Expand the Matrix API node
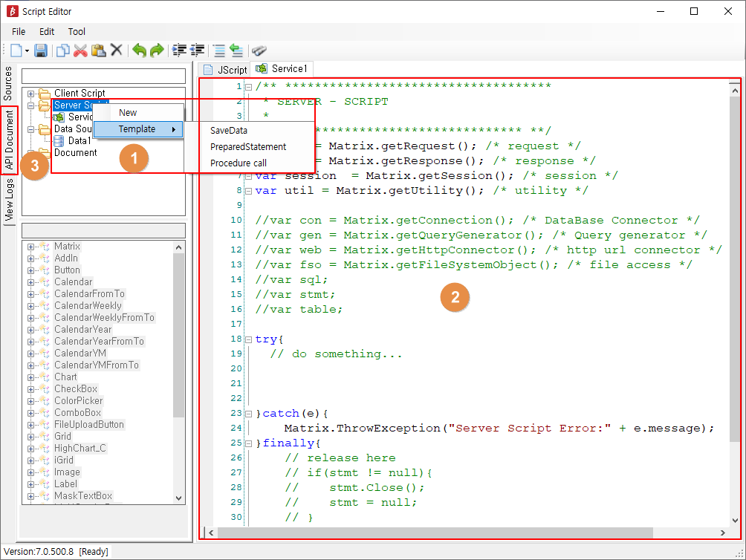Image resolution: width=746 pixels, height=560 pixels. point(30,247)
